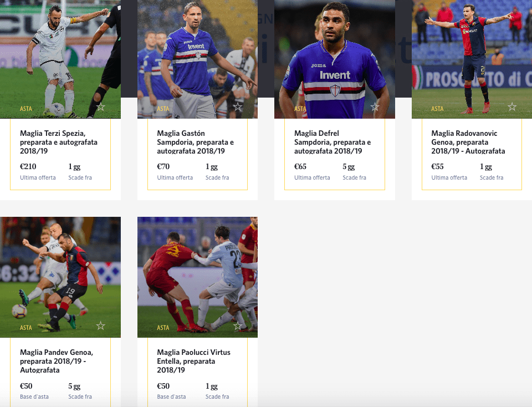Click the Gastón Sampdoria player photo
This screenshot has height=407, width=532.
pyautogui.click(x=197, y=59)
